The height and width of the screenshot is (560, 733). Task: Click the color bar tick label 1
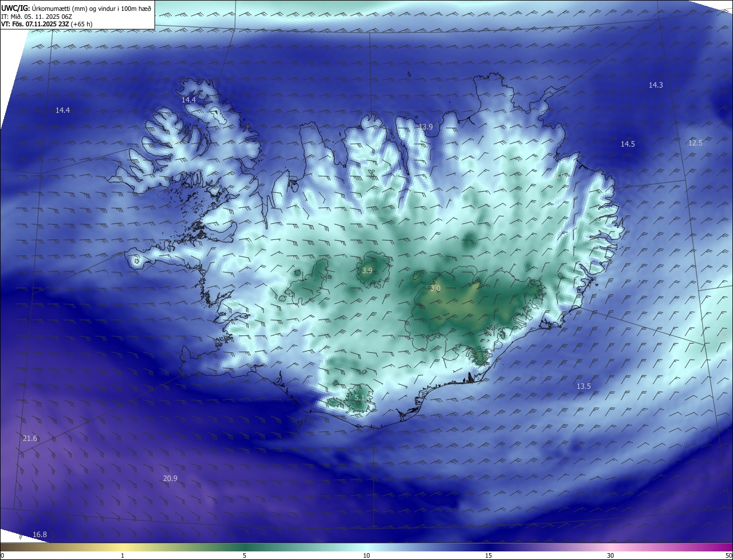pyautogui.click(x=123, y=555)
